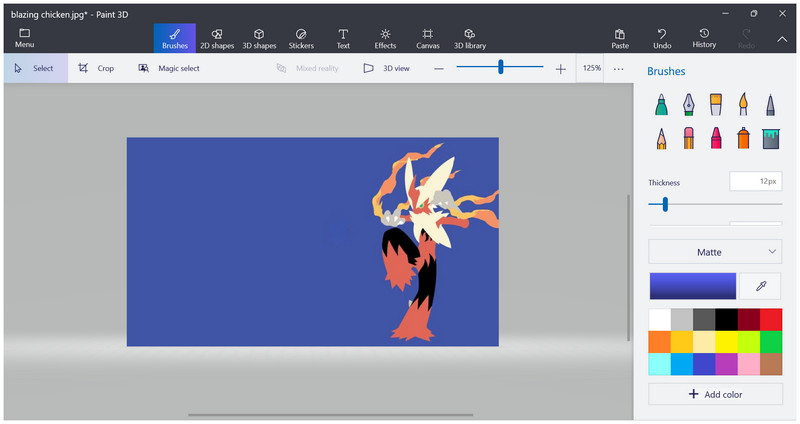Activate Magic select
The height and width of the screenshot is (424, 800).
(169, 68)
